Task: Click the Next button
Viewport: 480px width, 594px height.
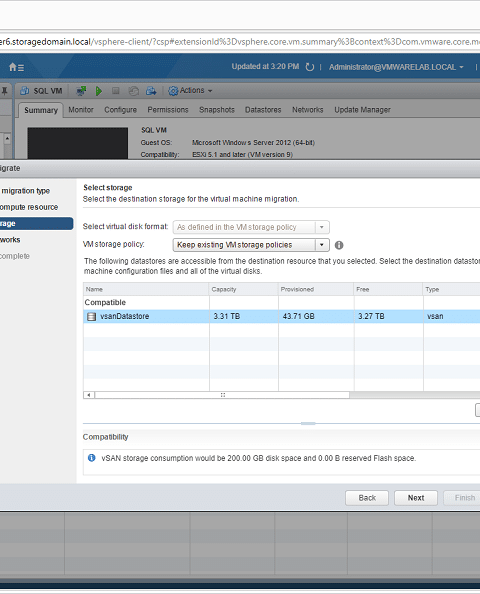Action: coord(416,498)
